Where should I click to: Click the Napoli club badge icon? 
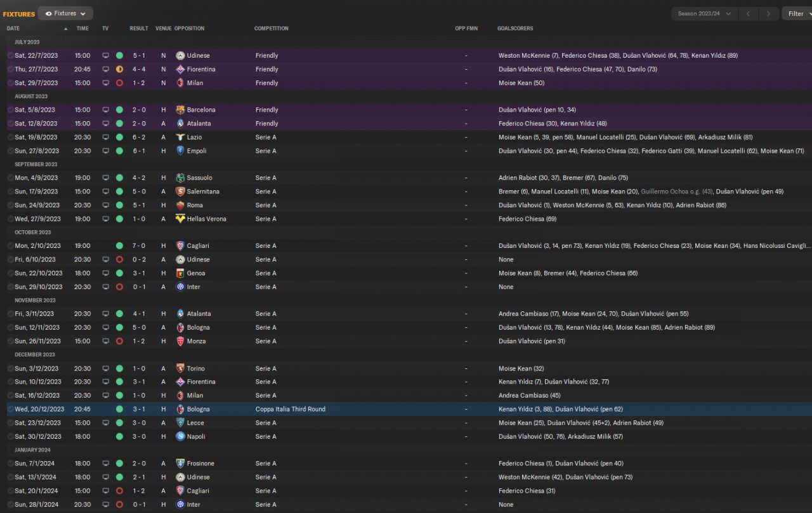[x=180, y=436]
